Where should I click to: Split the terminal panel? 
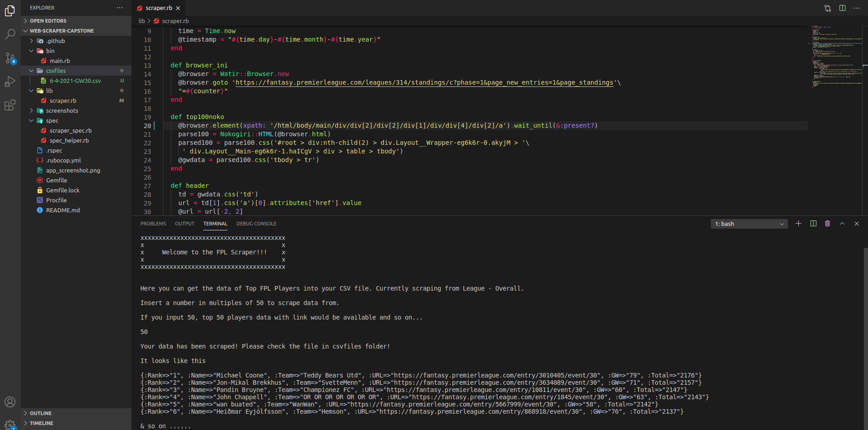tap(813, 224)
